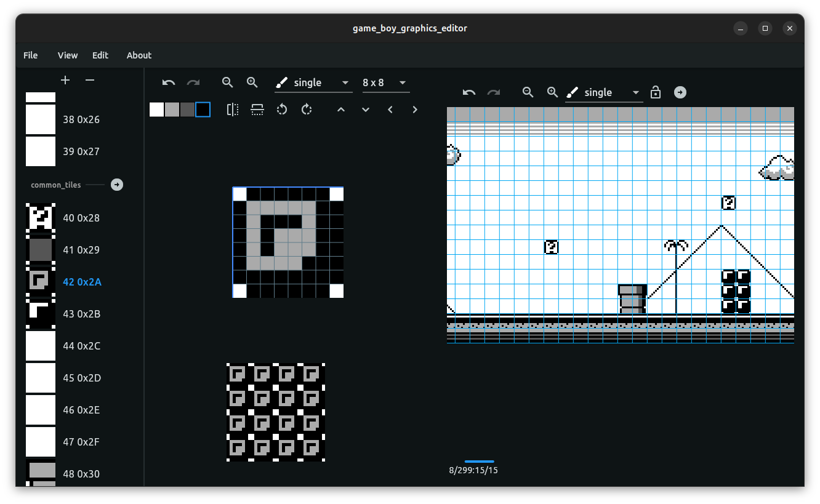
Task: Select tile 40 0x28 question block
Action: (x=41, y=218)
